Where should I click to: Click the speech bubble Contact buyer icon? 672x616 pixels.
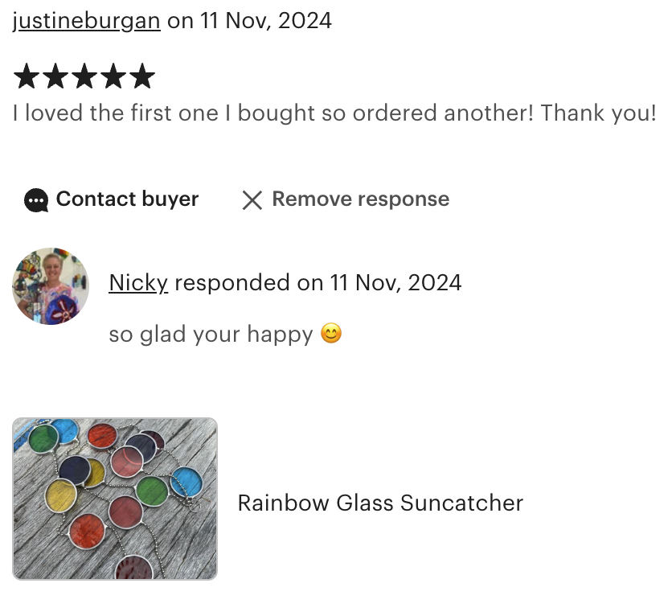pos(36,200)
